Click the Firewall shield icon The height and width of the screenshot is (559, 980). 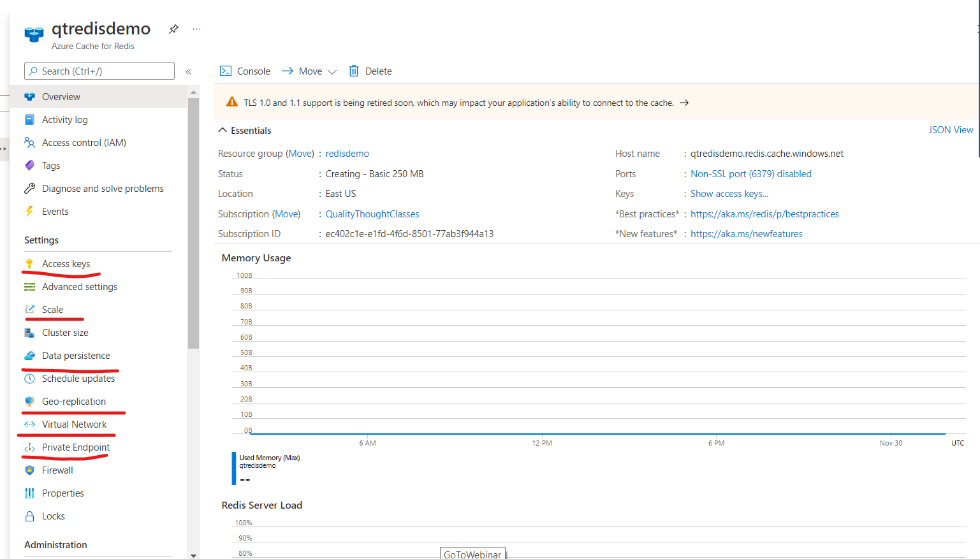(x=29, y=470)
